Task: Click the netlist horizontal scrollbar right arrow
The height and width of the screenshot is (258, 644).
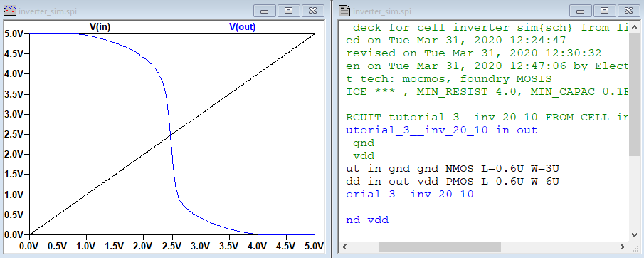Action: point(623,247)
